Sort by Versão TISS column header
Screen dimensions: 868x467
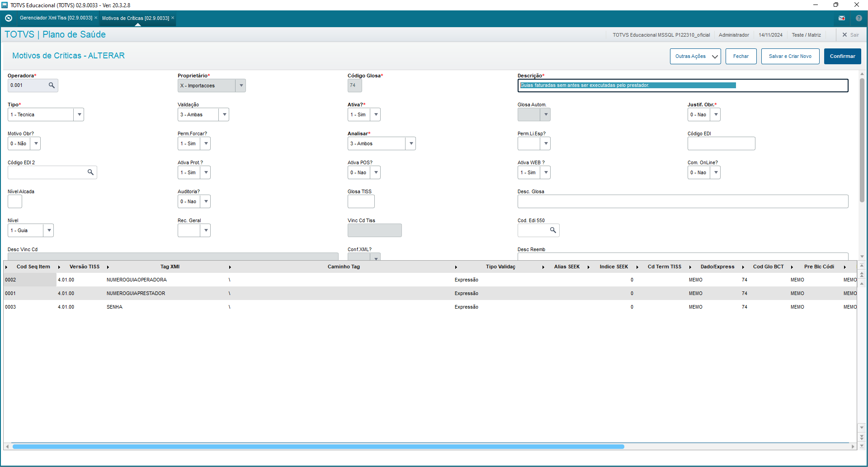85,267
